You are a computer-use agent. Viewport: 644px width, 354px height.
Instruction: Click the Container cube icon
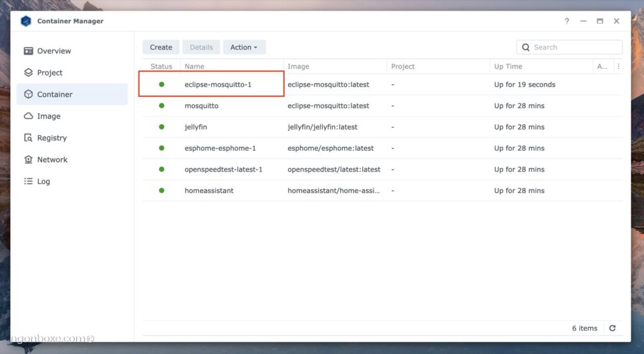pyautogui.click(x=28, y=94)
